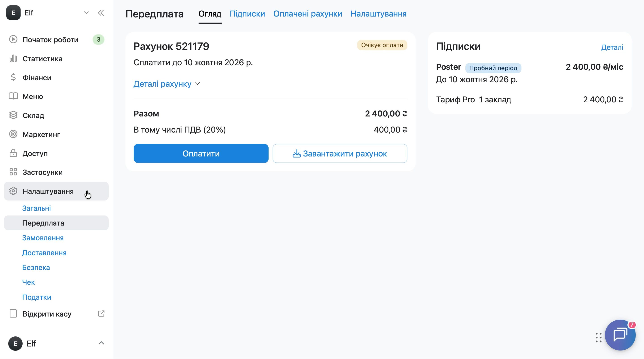Viewport: 644px width, 359px height.
Task: Open Доступ via its lock icon
Action: 13,153
